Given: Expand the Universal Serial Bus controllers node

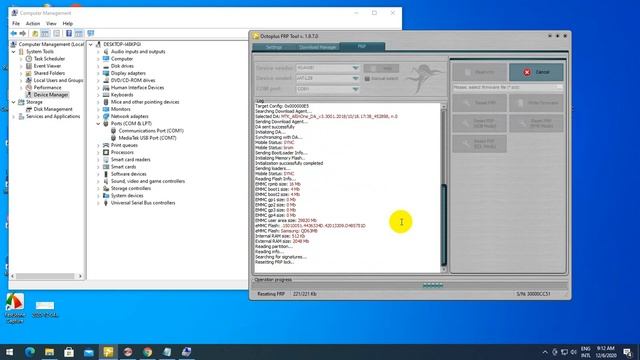Looking at the screenshot, I should (x=98, y=203).
